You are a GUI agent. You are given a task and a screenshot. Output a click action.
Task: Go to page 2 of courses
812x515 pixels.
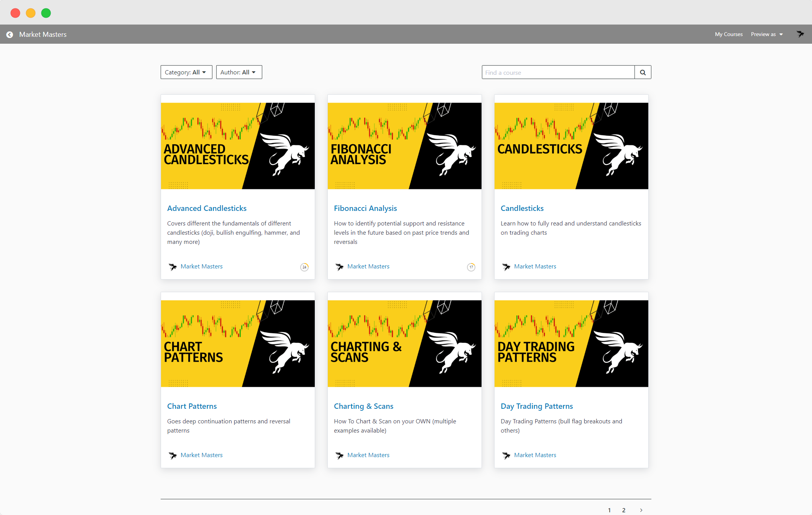tap(624, 510)
